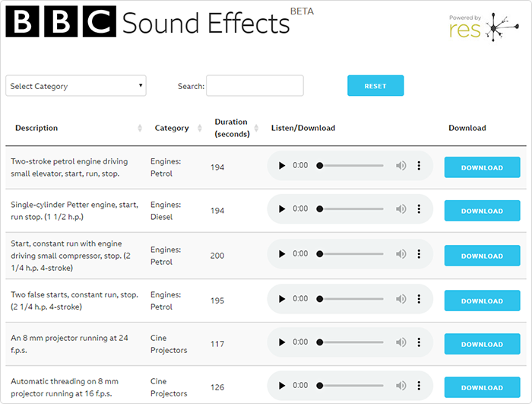Play the Two-stroke petrol engine sound
The height and width of the screenshot is (404, 532).
pos(282,165)
